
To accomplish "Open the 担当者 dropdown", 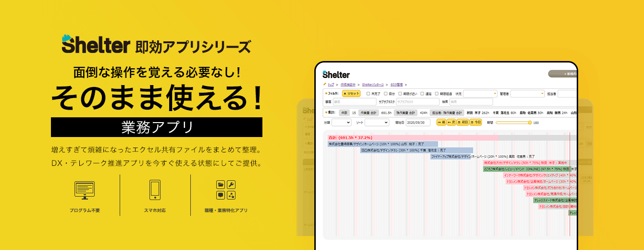I will pyautogui.click(x=567, y=94).
